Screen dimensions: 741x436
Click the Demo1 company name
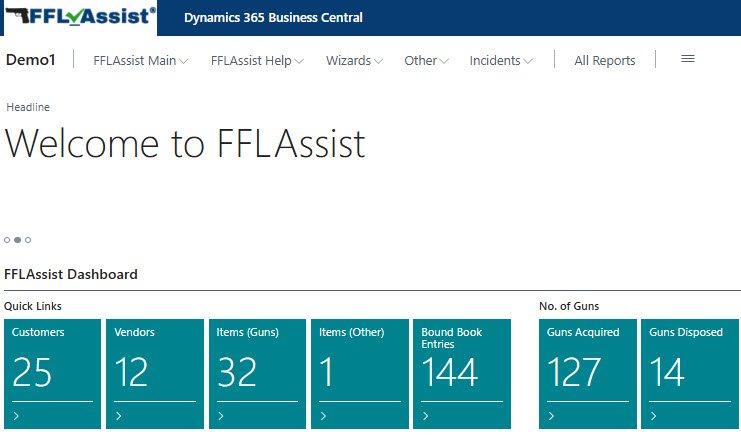[x=31, y=60]
